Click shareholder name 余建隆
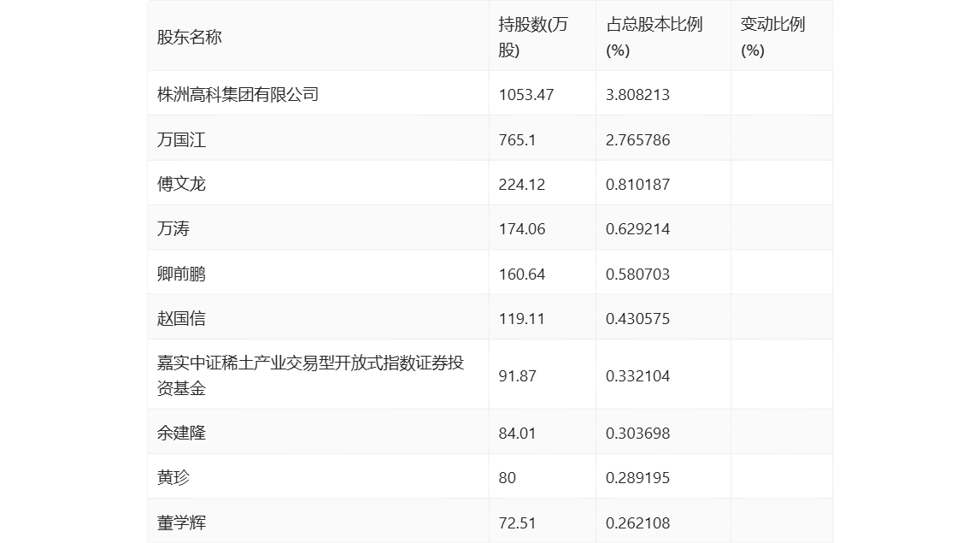The image size is (980, 543). click(181, 433)
